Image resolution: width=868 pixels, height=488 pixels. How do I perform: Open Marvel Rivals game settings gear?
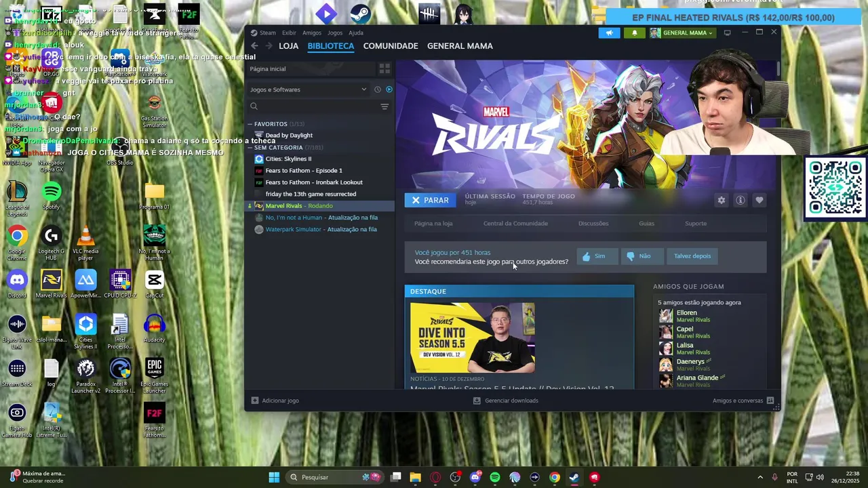tap(722, 200)
